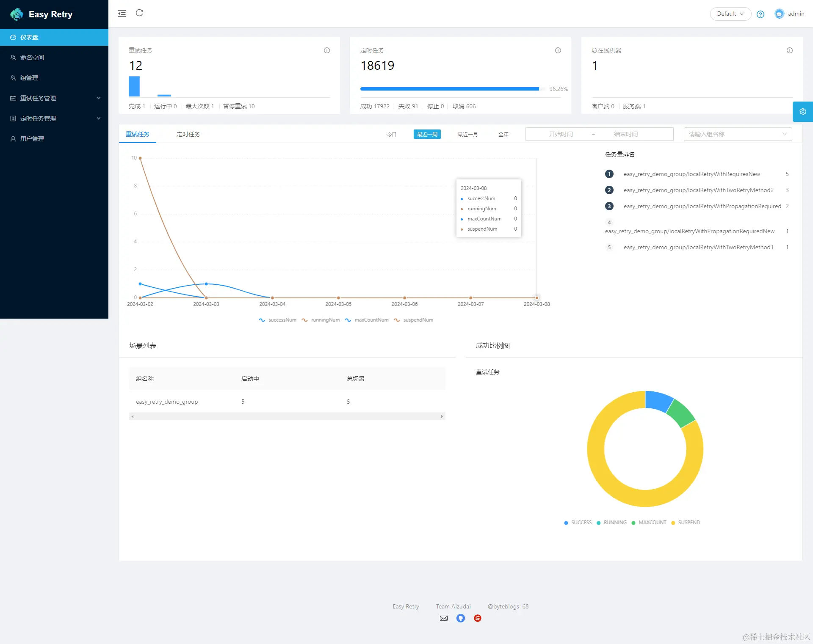Viewport: 813px width, 644px height.
Task: Click the refresh icon in the header
Action: click(x=139, y=13)
